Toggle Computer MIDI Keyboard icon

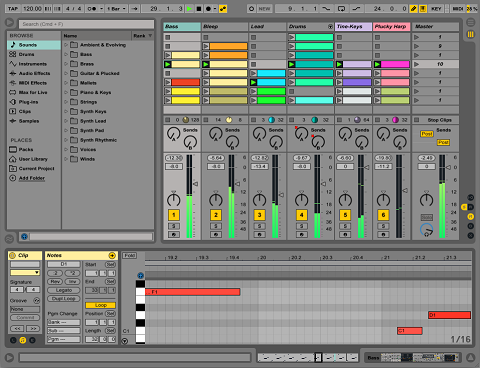click(x=423, y=9)
